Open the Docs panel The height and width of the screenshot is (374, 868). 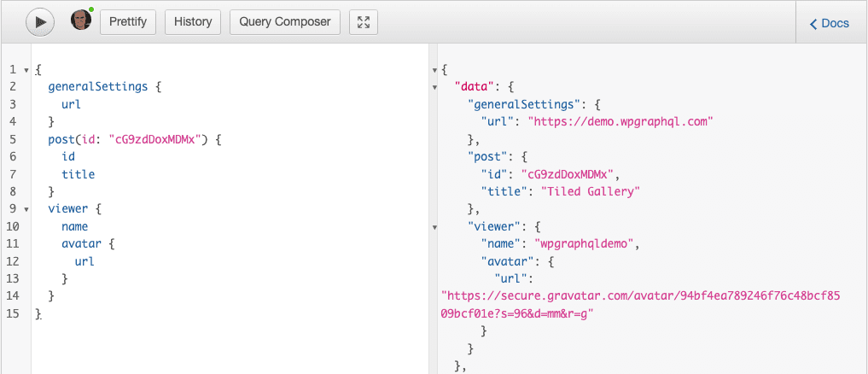pos(829,23)
